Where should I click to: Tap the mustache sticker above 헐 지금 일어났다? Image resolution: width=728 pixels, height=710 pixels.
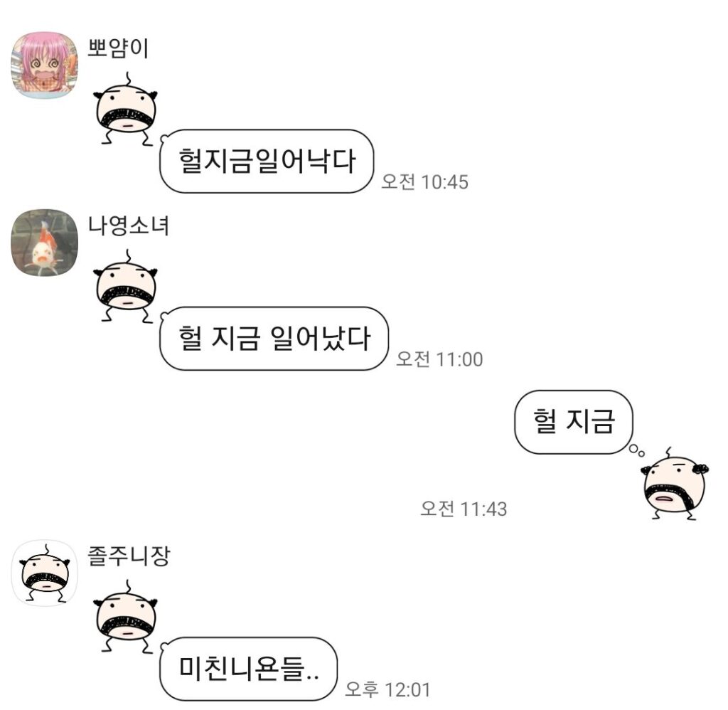coord(125,286)
